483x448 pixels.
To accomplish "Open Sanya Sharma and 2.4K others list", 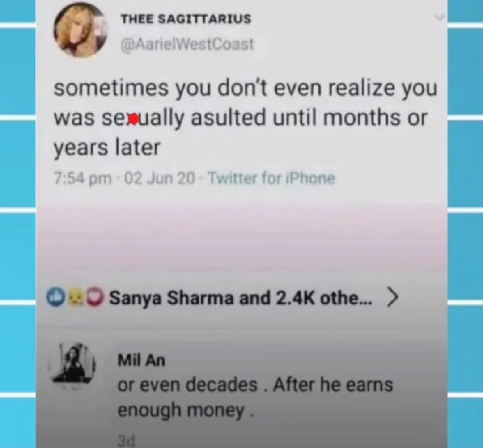I will pos(241,298).
